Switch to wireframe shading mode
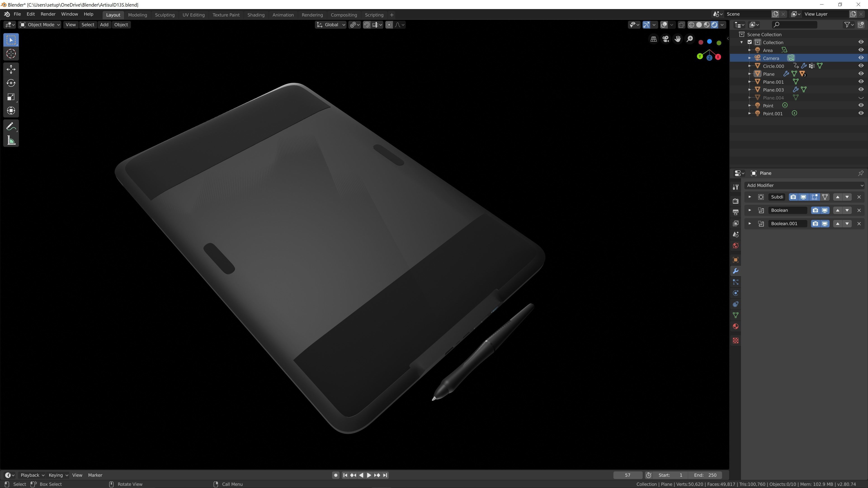Viewport: 868px width, 488px height. pos(691,25)
